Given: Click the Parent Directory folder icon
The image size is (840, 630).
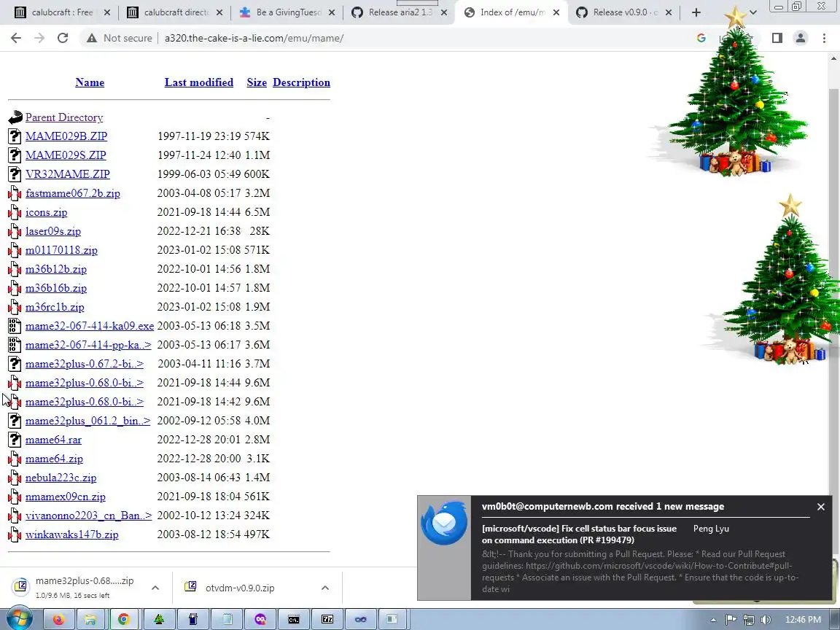Looking at the screenshot, I should point(15,117).
